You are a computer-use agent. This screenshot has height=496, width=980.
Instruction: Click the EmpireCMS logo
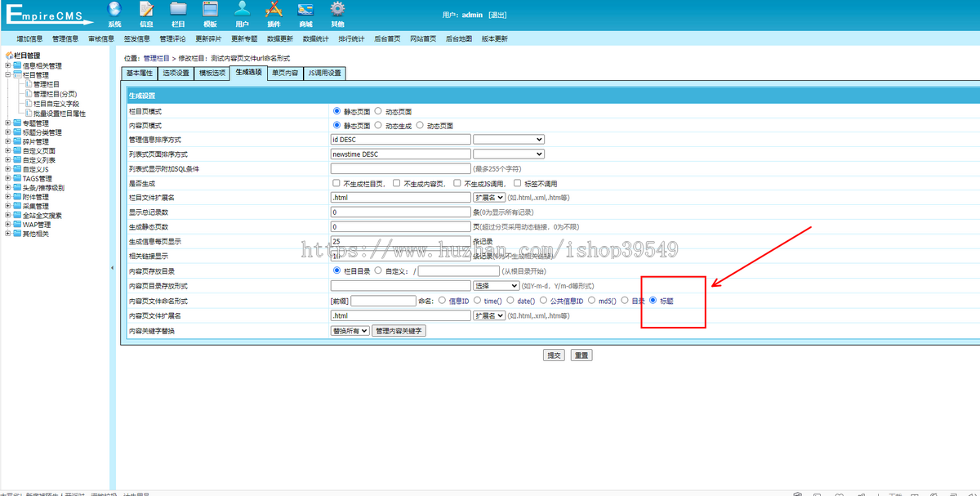[x=50, y=16]
